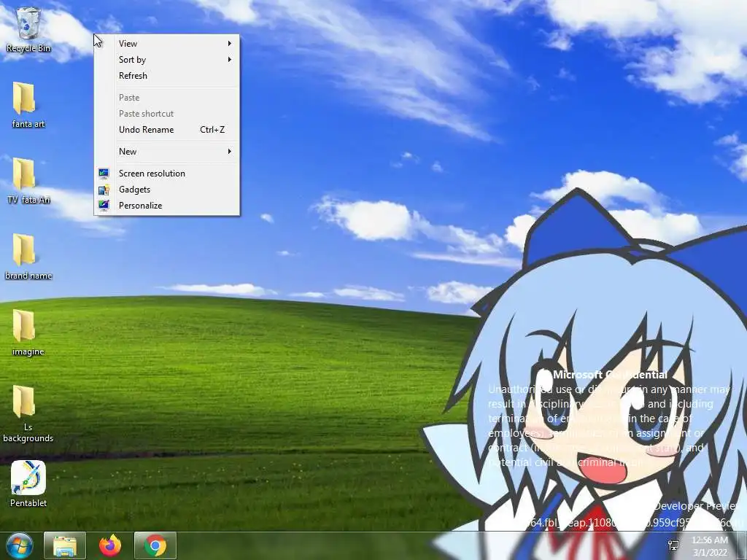Click the Personalize menu icon
The width and height of the screenshot is (747, 560).
104,206
